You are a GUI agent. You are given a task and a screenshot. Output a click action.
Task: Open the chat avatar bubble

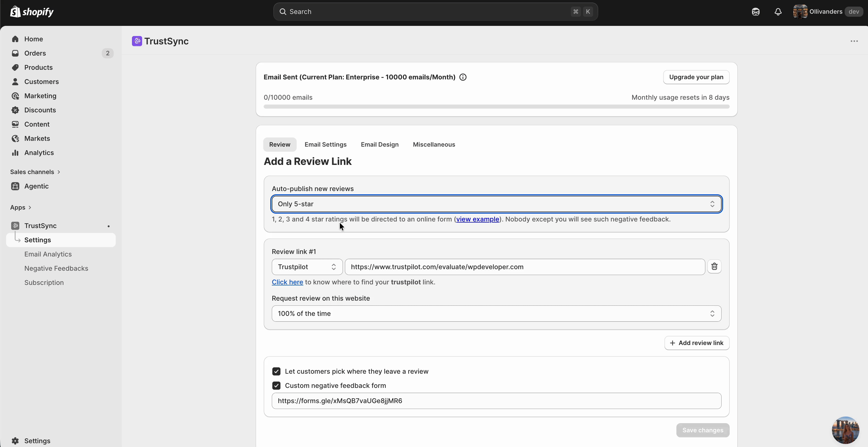tap(845, 430)
